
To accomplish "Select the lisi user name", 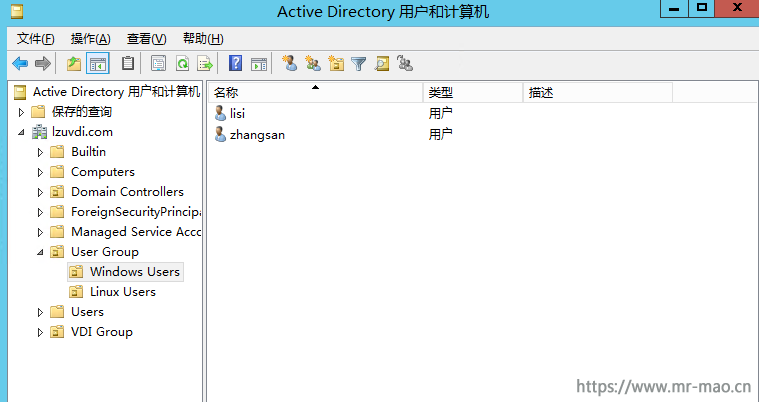I will click(x=237, y=113).
